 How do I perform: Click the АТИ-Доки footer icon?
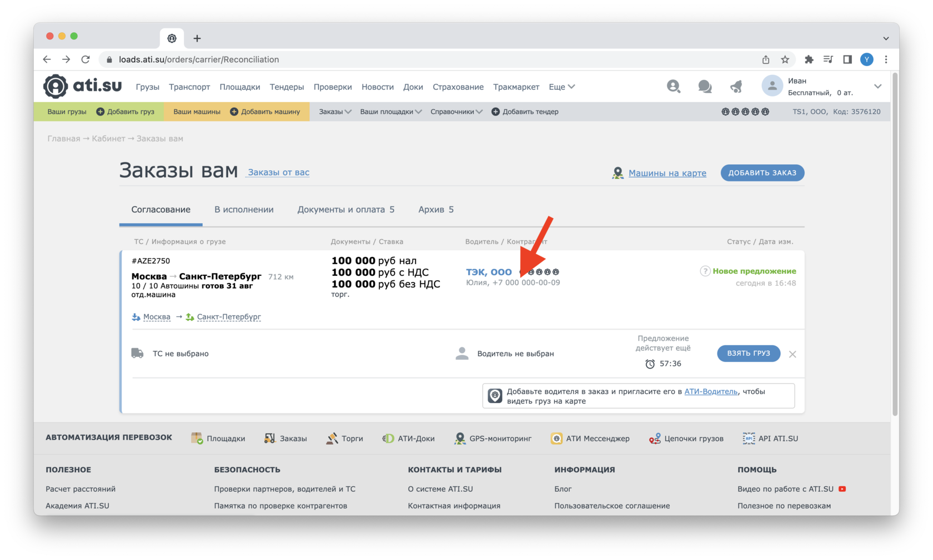tap(388, 438)
